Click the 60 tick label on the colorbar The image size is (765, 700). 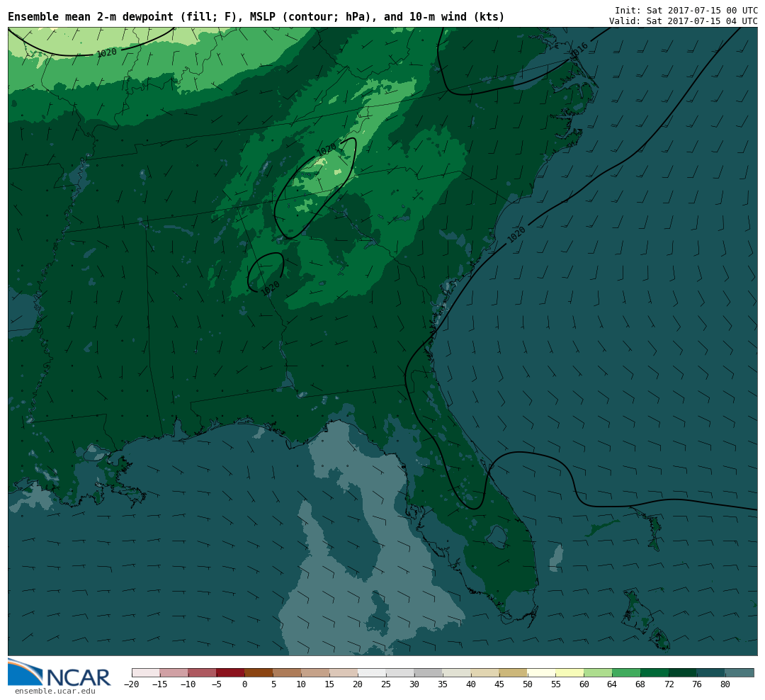584,684
